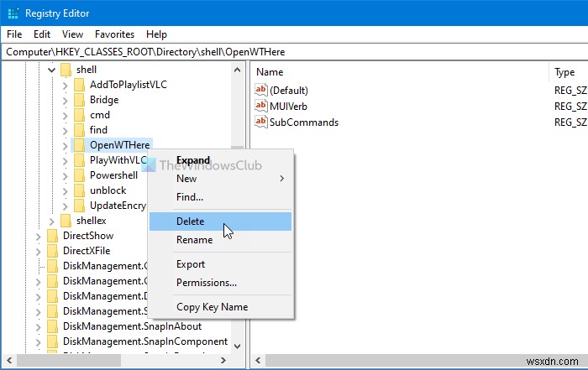
Task: Click the MUIVerb string value icon
Action: (260, 106)
